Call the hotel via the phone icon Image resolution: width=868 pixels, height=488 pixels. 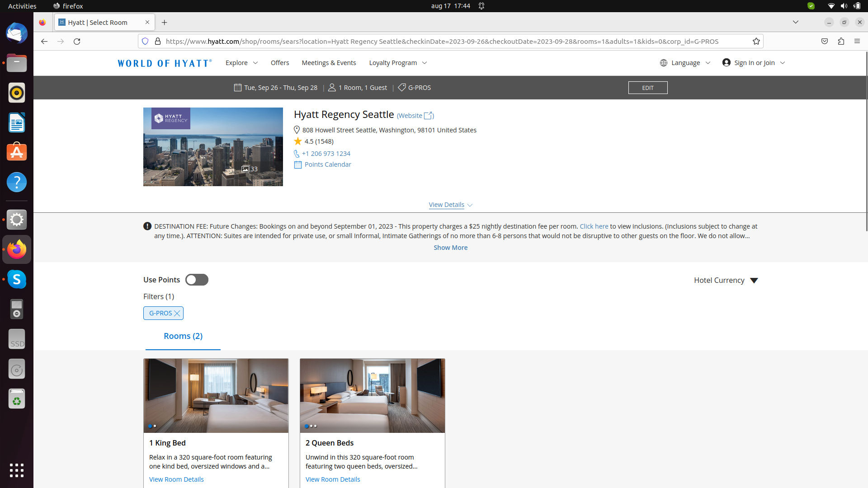click(297, 154)
